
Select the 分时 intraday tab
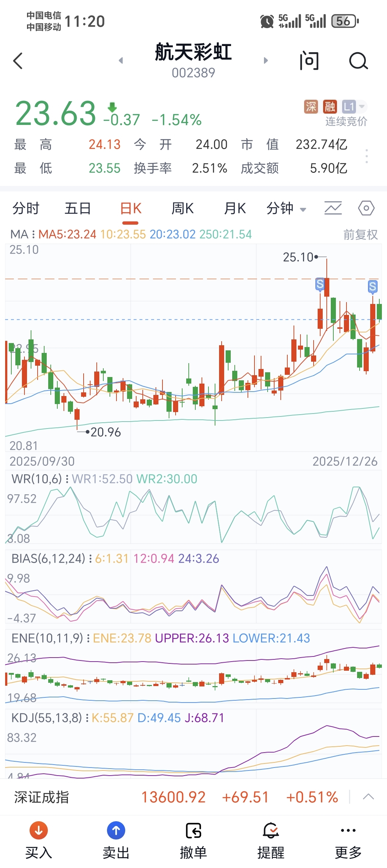click(26, 209)
